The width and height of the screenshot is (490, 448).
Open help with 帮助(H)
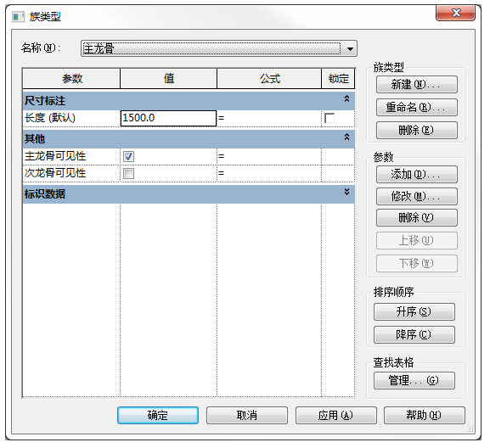pyautogui.click(x=425, y=415)
